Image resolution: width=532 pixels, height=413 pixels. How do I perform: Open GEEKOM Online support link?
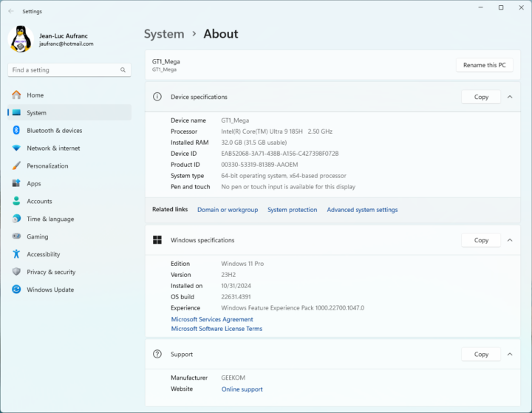[x=242, y=389]
